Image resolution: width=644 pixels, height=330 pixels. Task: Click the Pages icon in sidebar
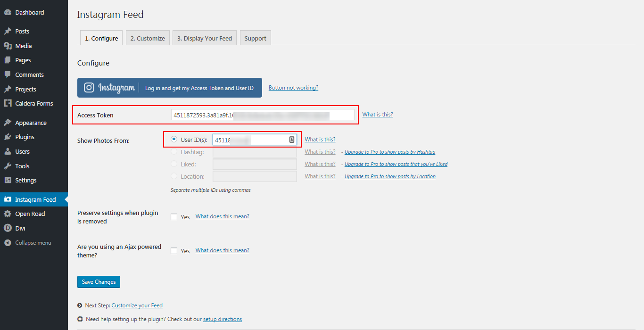tap(8, 60)
